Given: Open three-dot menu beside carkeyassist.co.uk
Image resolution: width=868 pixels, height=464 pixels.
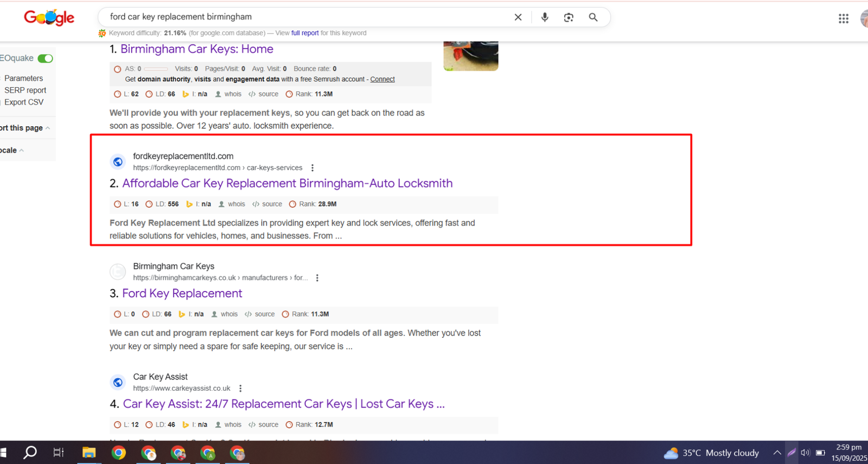Looking at the screenshot, I should coord(240,389).
